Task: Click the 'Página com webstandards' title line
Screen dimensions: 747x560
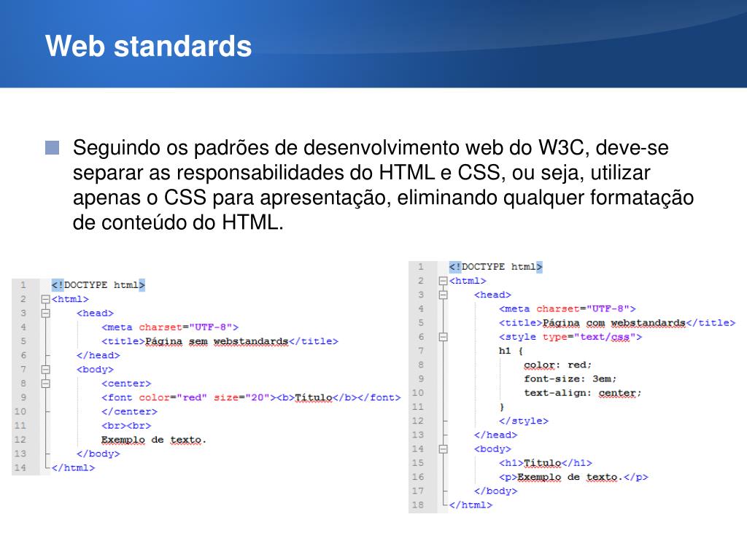Action: (x=617, y=323)
